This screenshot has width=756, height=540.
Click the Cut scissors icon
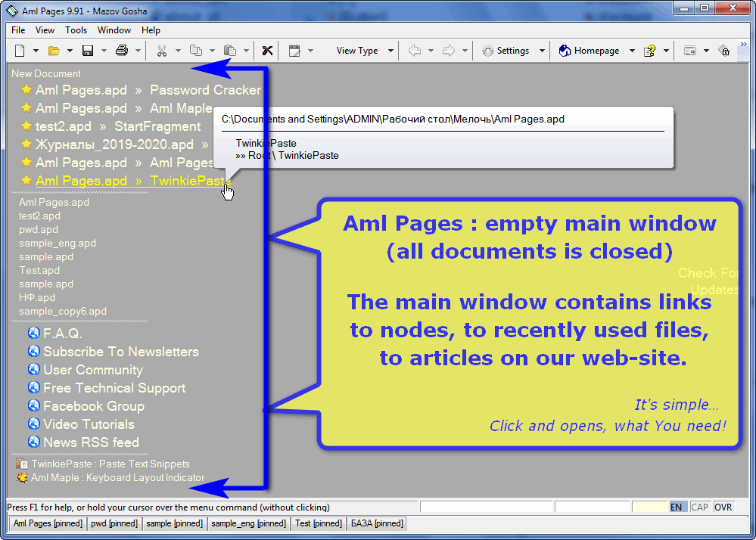161,51
